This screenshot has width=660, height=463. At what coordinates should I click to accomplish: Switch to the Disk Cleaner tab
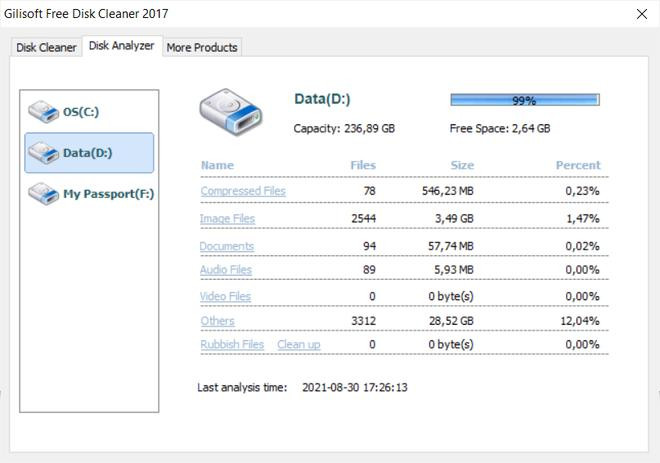click(46, 47)
